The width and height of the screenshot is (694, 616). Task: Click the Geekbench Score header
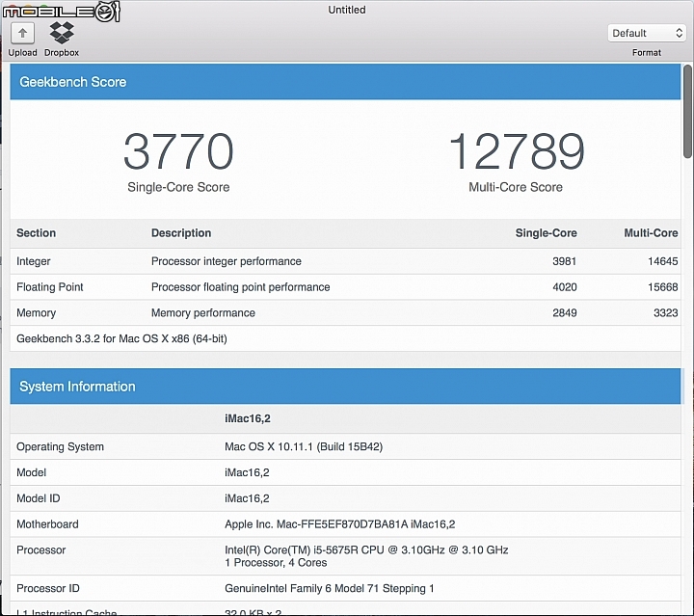tap(345, 82)
